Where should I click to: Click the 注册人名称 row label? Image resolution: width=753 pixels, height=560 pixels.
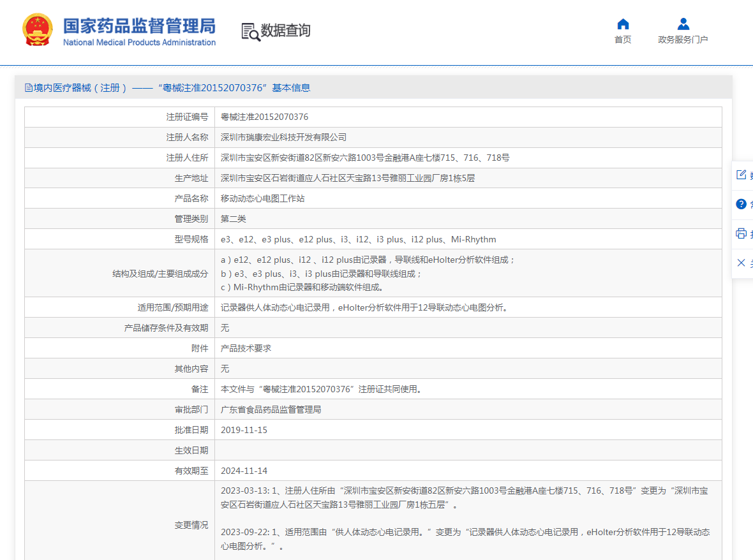point(187,137)
